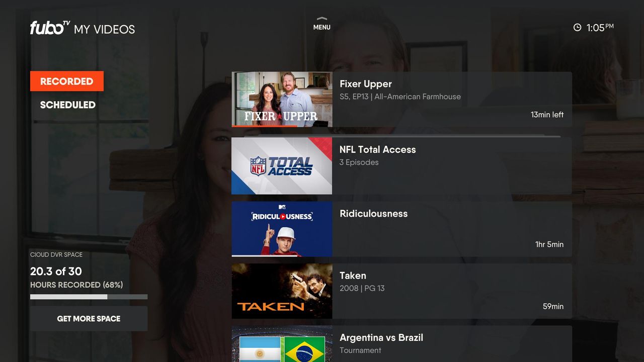Click the 1:05 PM time display
Screen dimensions: 644x362
pos(600,28)
